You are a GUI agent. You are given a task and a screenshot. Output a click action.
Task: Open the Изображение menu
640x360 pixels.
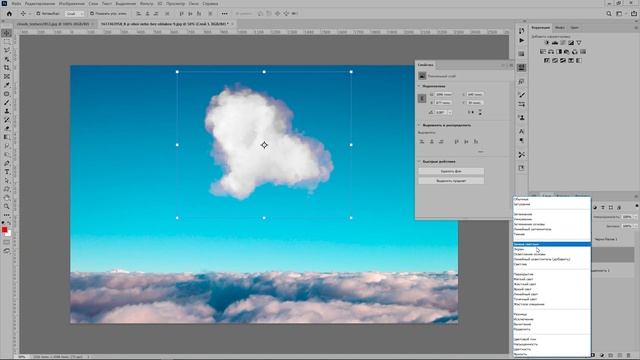[x=72, y=4]
